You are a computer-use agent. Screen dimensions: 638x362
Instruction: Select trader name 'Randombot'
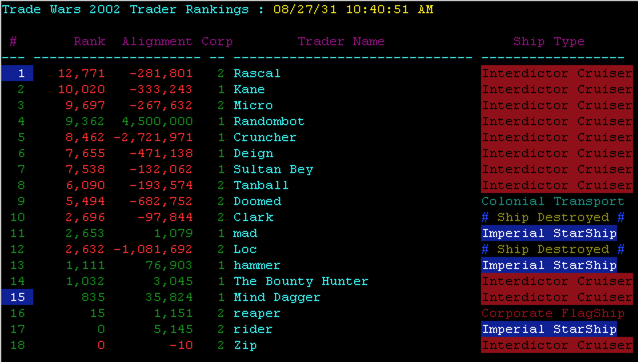click(x=269, y=121)
